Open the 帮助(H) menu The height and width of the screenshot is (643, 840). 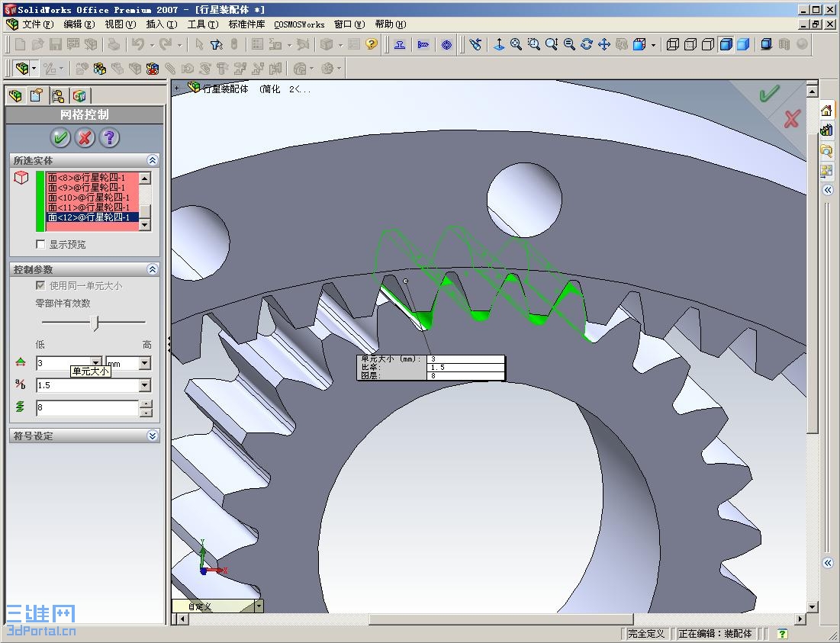391,24
